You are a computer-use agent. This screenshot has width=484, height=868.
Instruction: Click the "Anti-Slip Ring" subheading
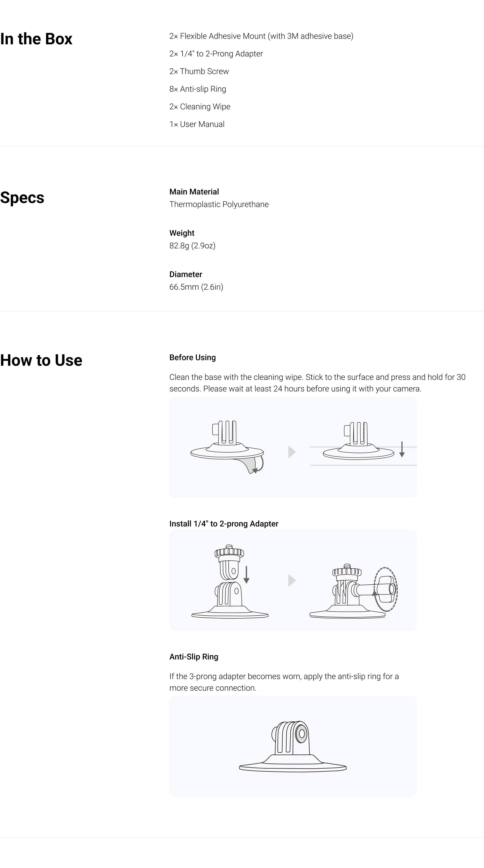coord(194,657)
